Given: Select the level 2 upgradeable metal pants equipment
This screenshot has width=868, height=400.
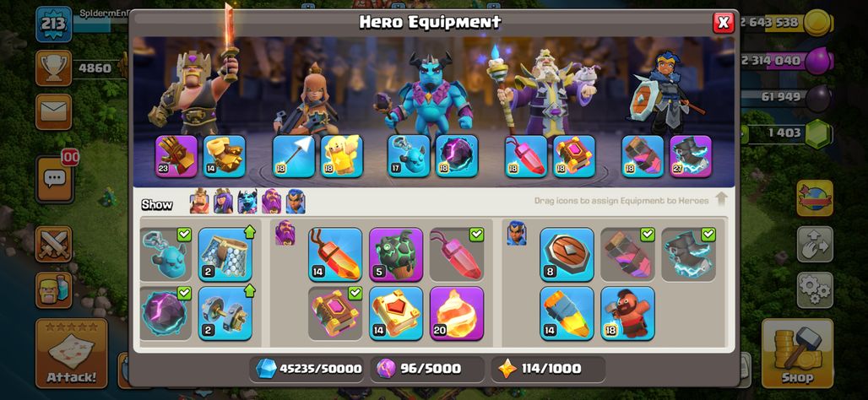Looking at the screenshot, I should point(225,255).
